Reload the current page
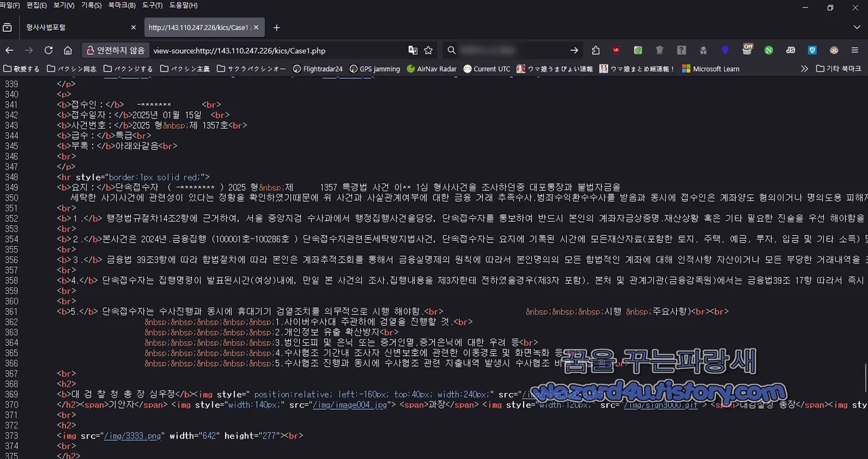The height and width of the screenshot is (459, 868). tap(48, 50)
